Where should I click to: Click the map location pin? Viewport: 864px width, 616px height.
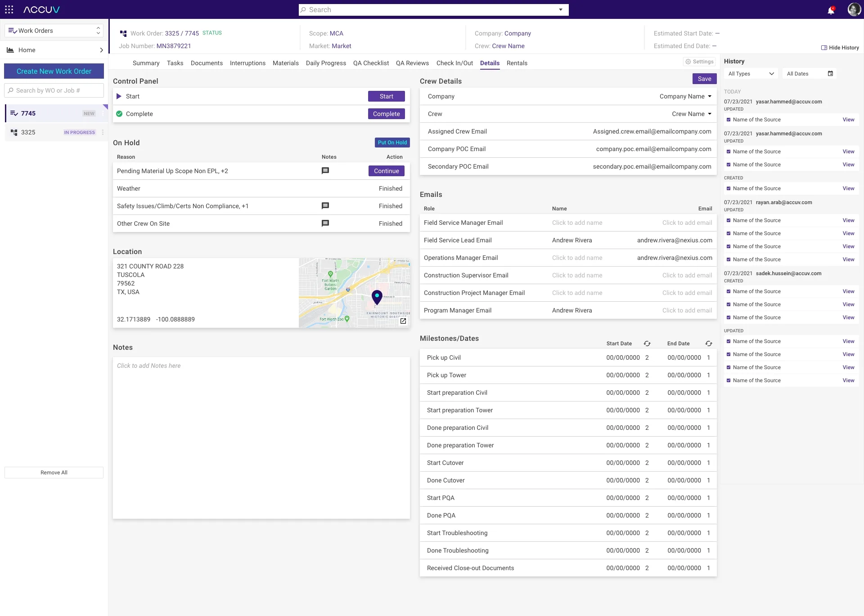[377, 297]
